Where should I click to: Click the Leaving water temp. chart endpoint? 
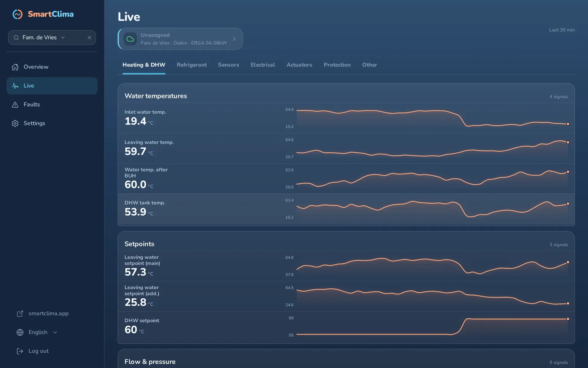pyautogui.click(x=568, y=142)
